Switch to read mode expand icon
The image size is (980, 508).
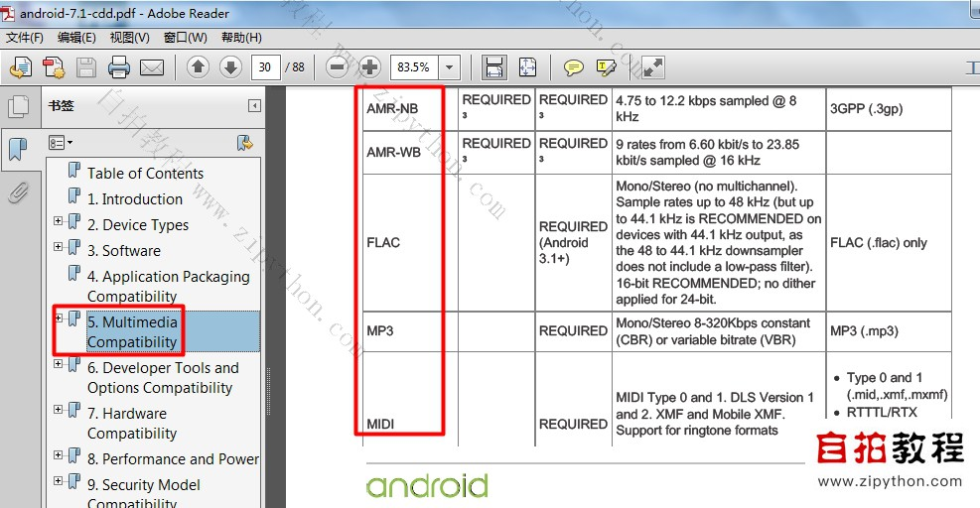pyautogui.click(x=652, y=66)
